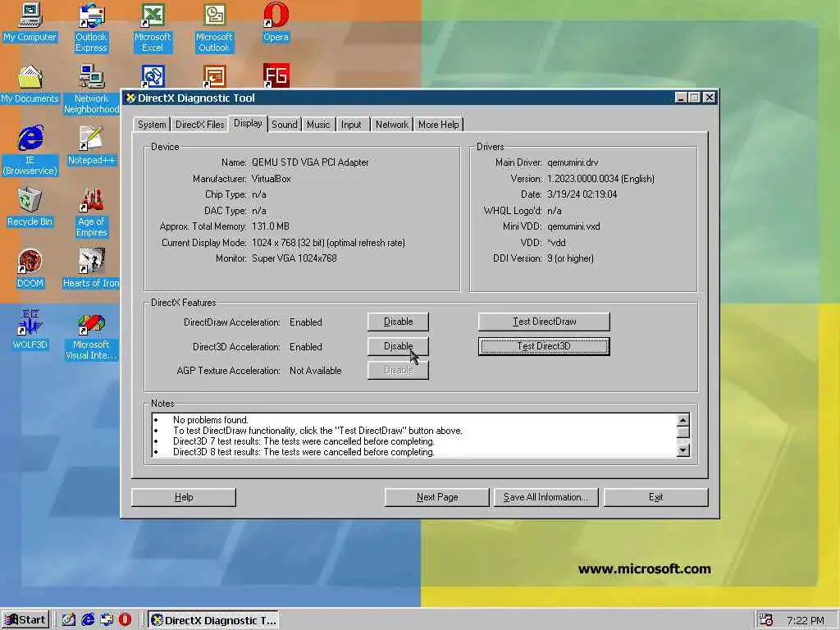Image resolution: width=840 pixels, height=630 pixels.
Task: Click 'Super VGA 1024x768' monitor value
Action: pos(294,258)
